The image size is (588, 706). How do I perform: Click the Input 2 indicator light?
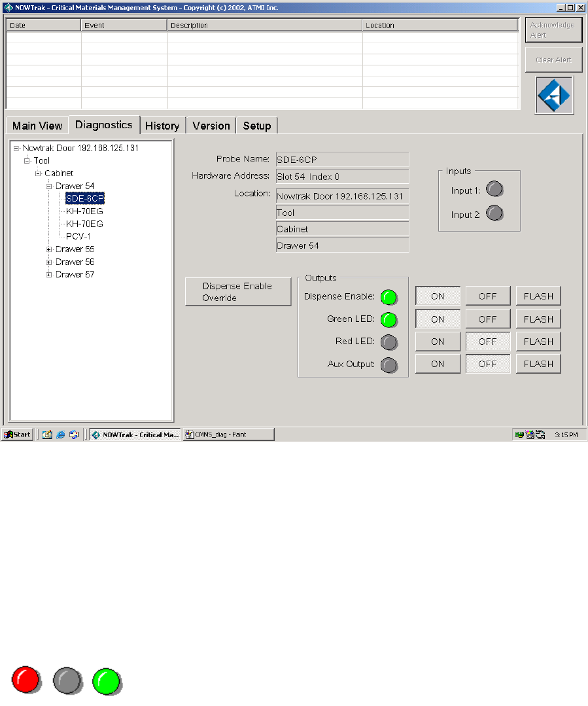click(x=494, y=213)
